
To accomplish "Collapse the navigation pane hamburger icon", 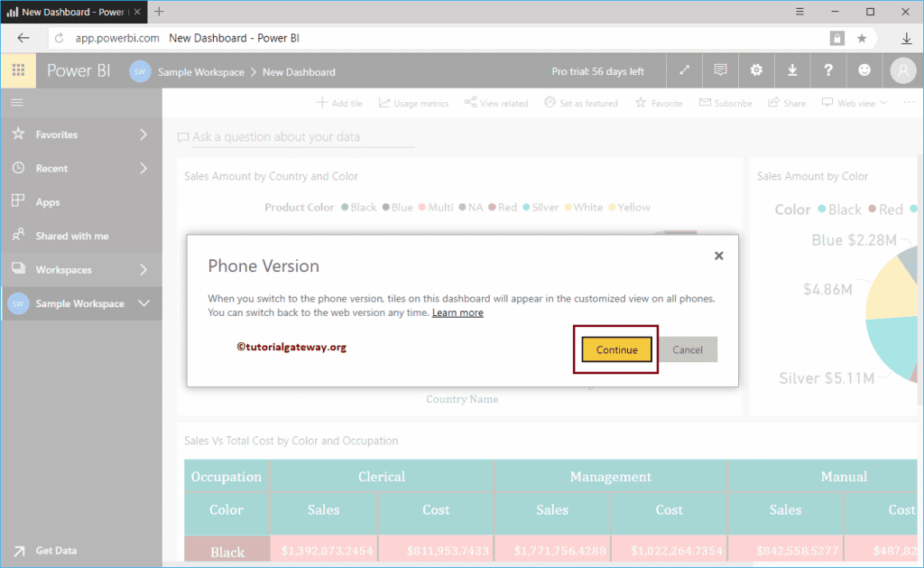I will (x=17, y=103).
